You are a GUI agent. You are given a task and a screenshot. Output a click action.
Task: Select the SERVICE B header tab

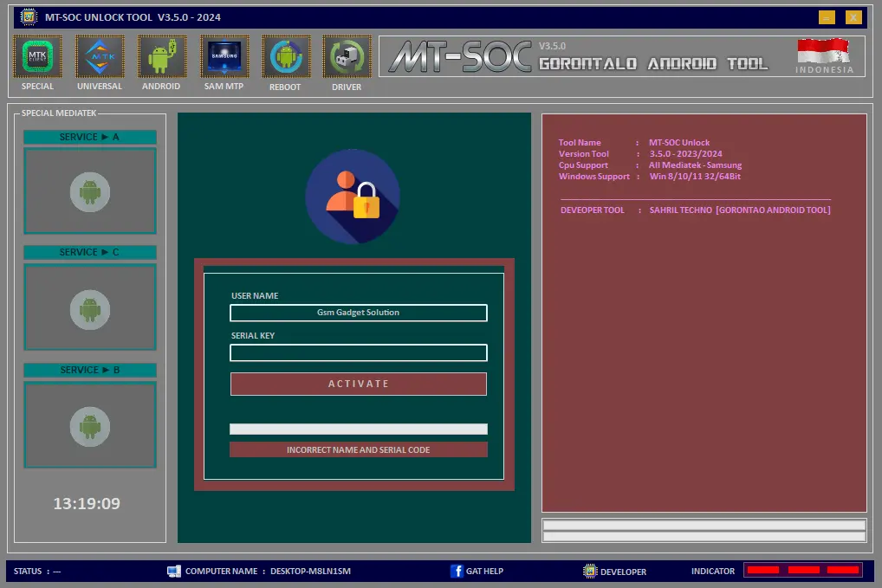click(90, 370)
